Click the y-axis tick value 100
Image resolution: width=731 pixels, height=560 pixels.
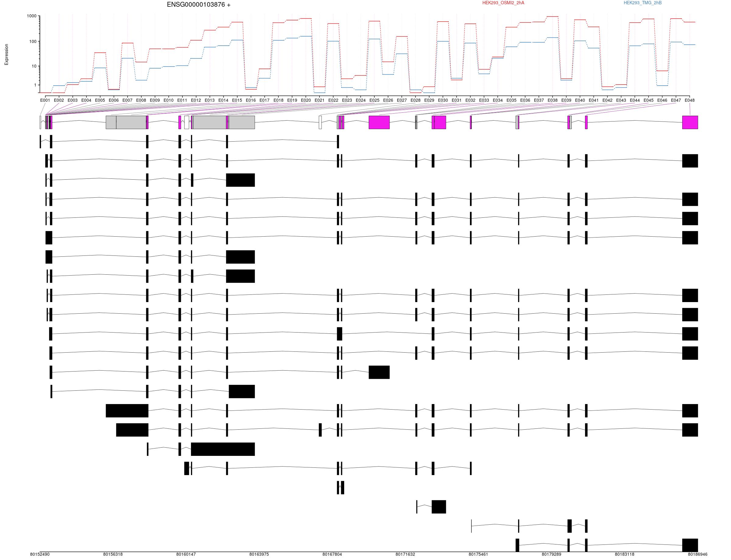(33, 42)
